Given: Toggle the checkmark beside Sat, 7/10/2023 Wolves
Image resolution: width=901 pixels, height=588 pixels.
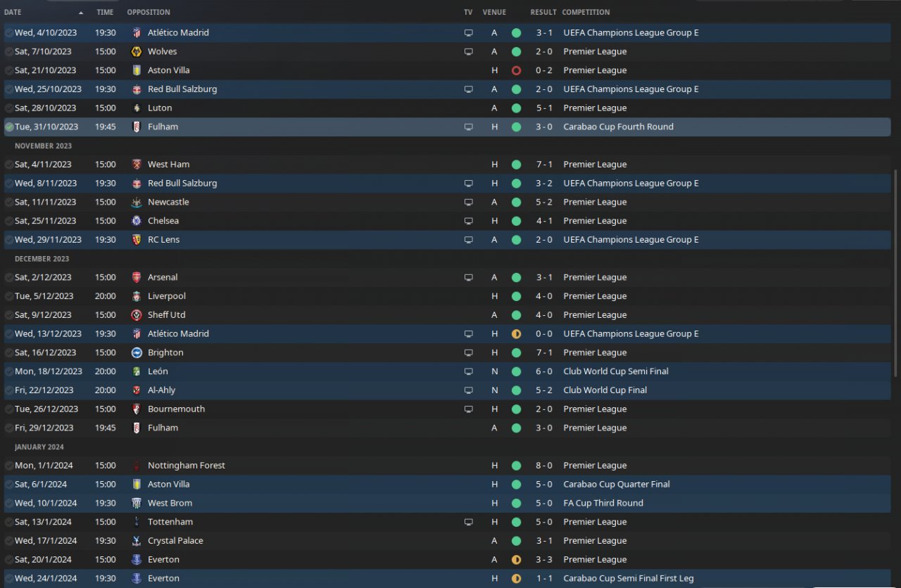Looking at the screenshot, I should [x=9, y=51].
